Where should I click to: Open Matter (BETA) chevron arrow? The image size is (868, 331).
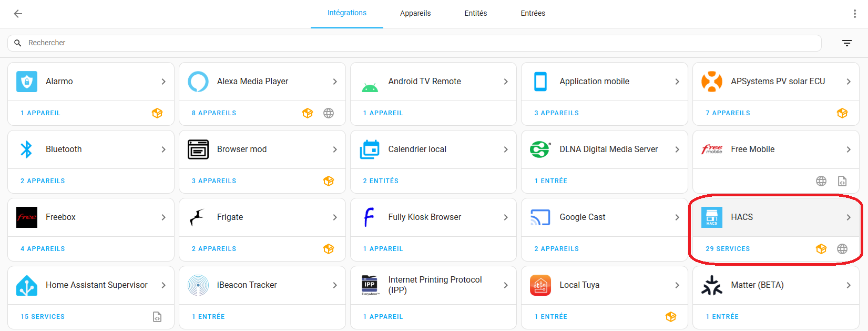click(849, 285)
